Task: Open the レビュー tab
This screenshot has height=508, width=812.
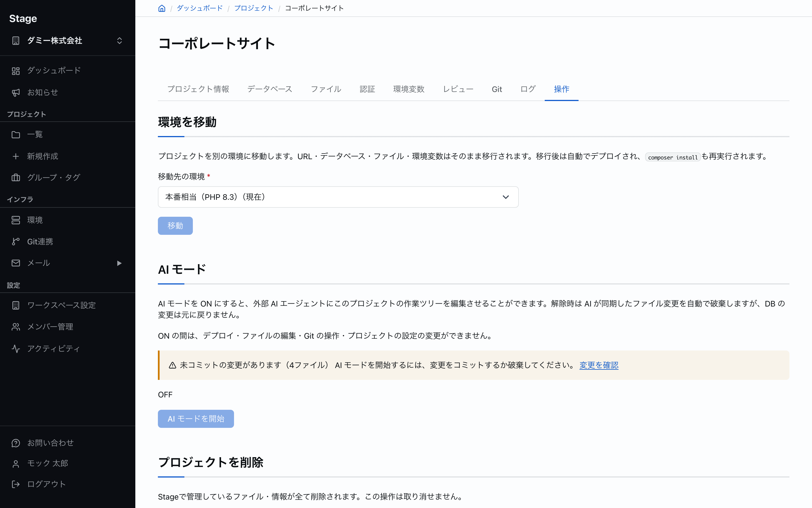Action: click(458, 89)
